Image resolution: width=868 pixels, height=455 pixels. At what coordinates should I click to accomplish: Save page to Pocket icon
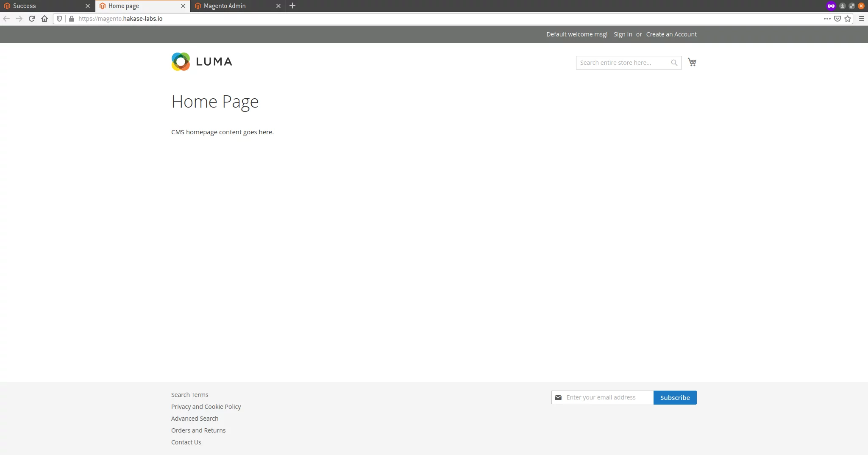[x=837, y=19]
